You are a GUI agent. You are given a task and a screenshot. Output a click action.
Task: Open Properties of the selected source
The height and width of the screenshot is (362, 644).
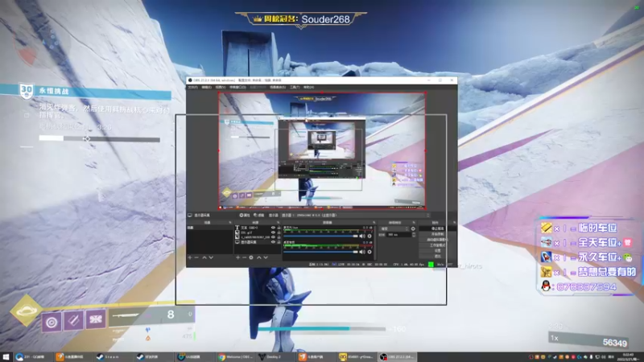[x=245, y=215]
